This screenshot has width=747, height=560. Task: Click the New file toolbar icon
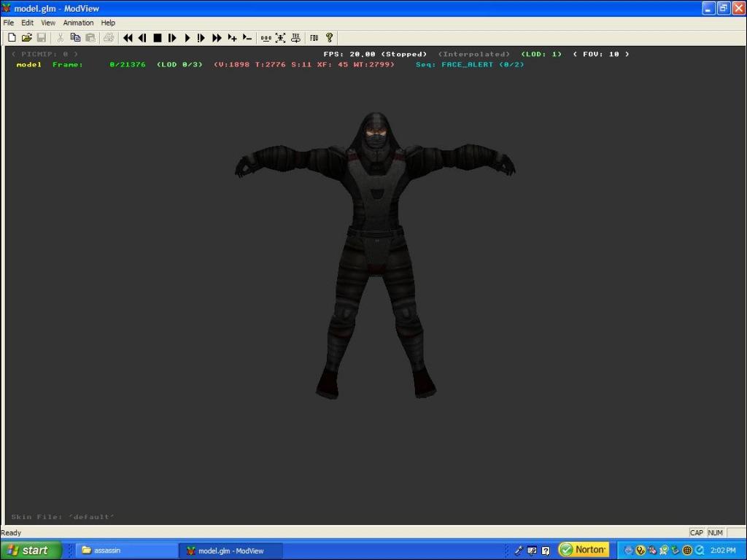click(12, 38)
